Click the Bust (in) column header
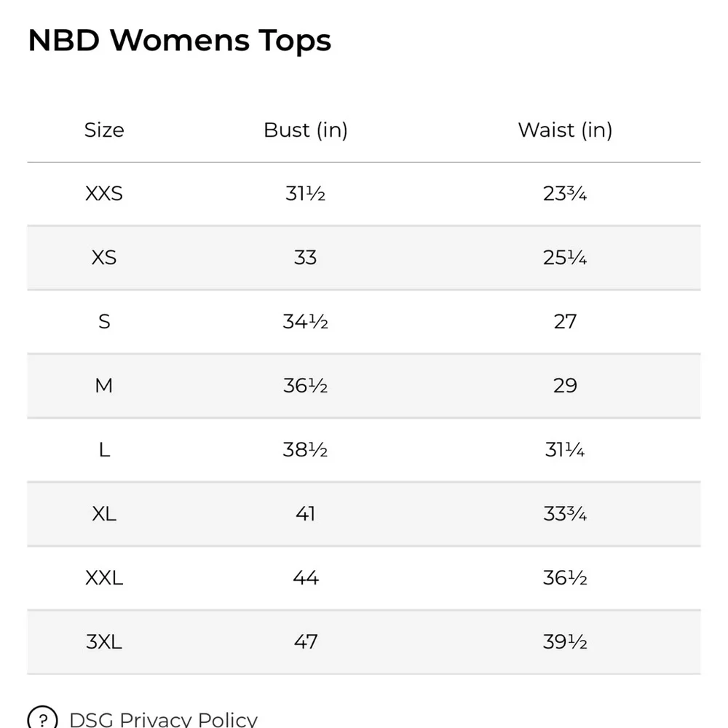This screenshot has width=728, height=728. click(x=306, y=130)
